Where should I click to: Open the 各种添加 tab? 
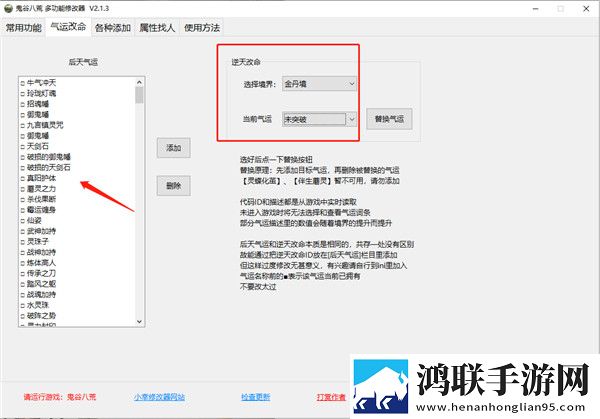point(112,28)
